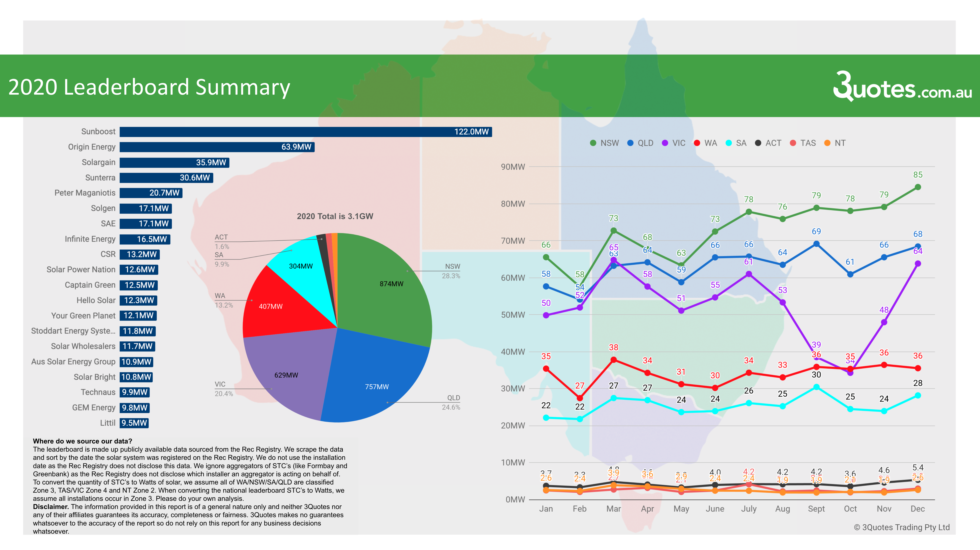Image resolution: width=980 pixels, height=550 pixels.
Task: Select the Captain Green 12.5MW bar
Action: [x=139, y=285]
